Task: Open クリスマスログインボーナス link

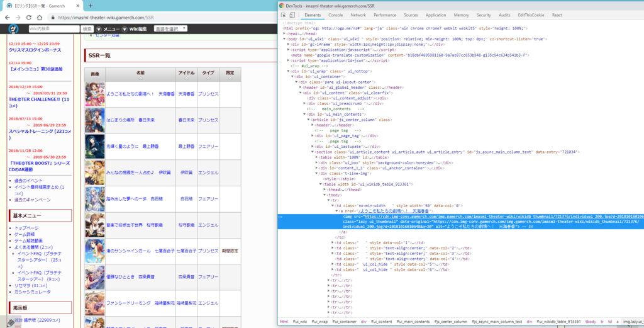Action: click(35, 50)
